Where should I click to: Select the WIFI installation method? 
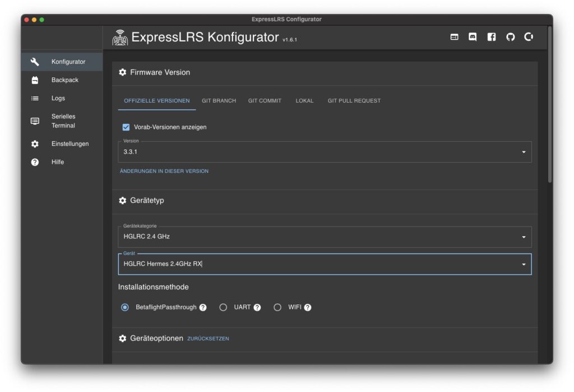click(x=277, y=307)
